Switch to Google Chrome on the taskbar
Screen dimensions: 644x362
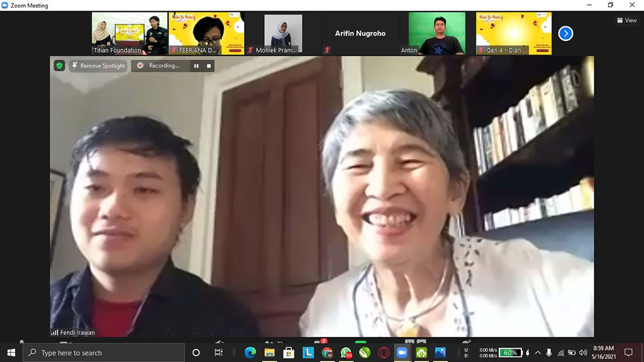[327, 353]
